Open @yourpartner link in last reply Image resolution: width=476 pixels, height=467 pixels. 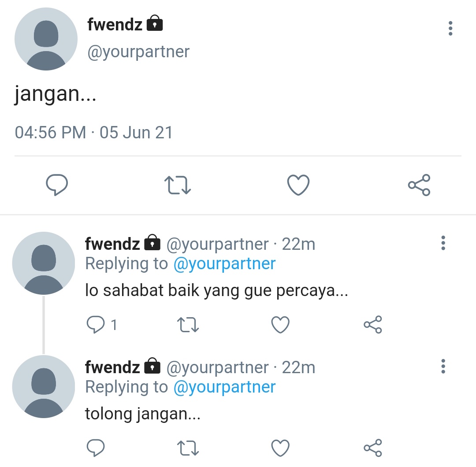click(224, 387)
